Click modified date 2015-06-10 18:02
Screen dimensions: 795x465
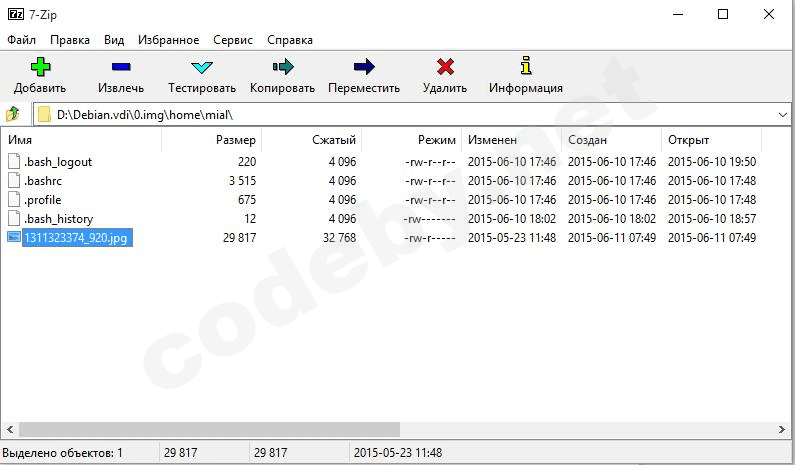(512, 219)
